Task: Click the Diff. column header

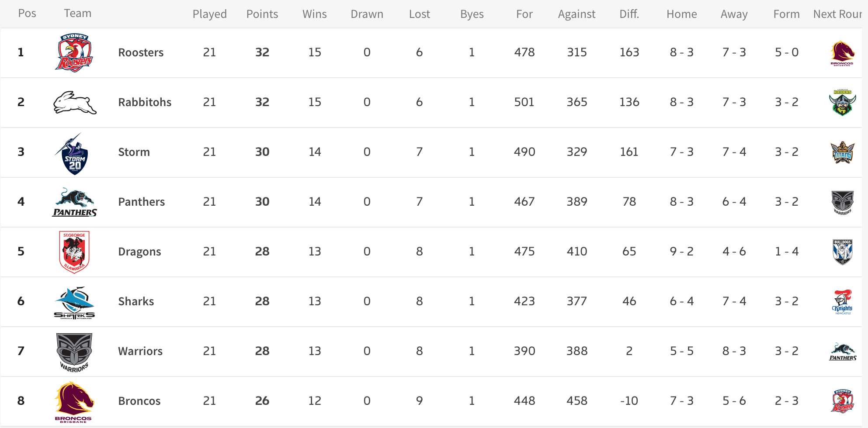Action: click(x=629, y=14)
